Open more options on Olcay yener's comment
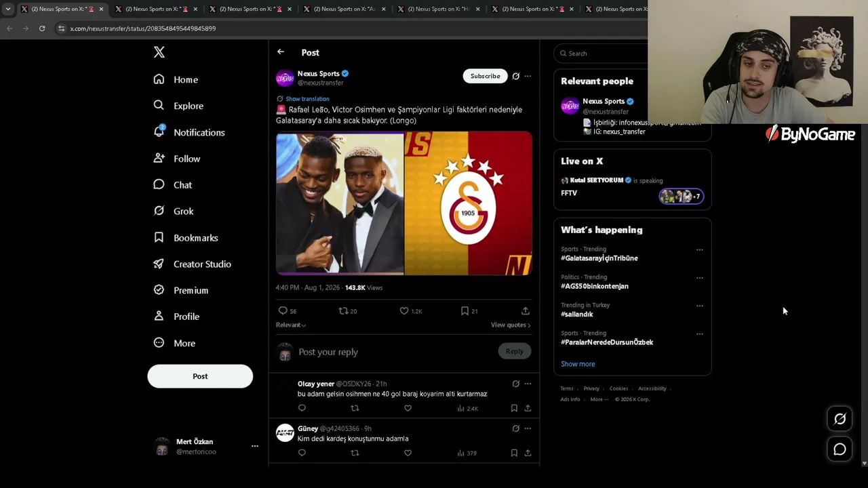Viewport: 868px width, 488px height. [528, 384]
